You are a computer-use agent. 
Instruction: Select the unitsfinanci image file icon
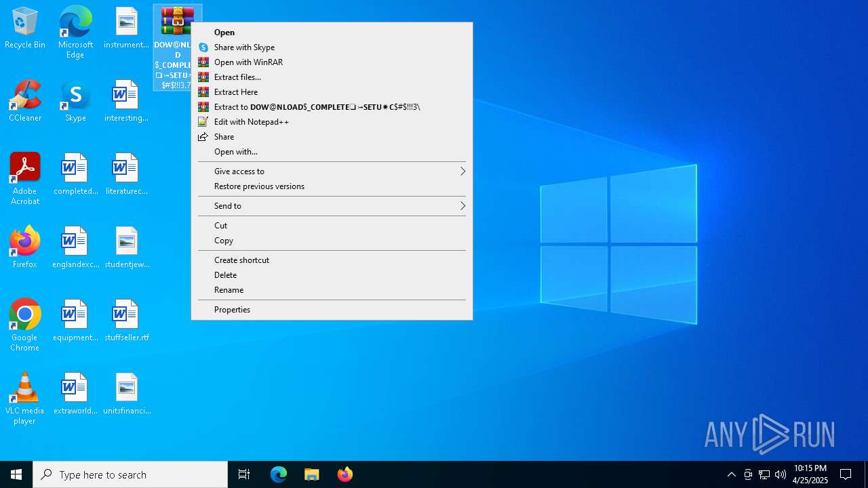(126, 394)
